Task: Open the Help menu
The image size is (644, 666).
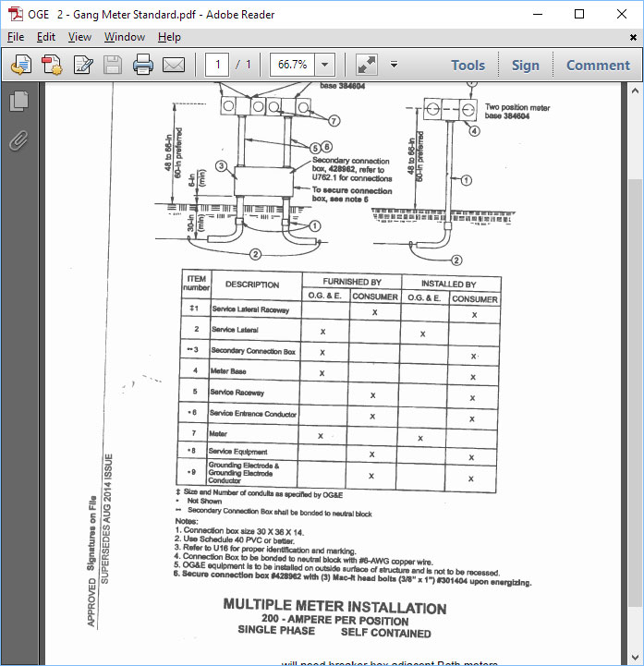Action: click(169, 37)
